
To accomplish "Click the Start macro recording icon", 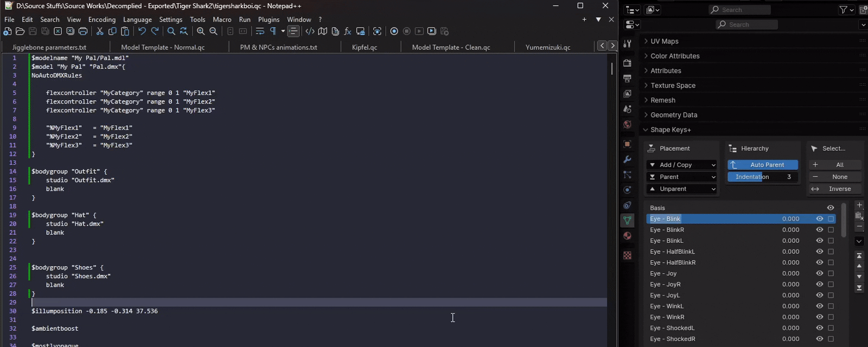I will (394, 31).
